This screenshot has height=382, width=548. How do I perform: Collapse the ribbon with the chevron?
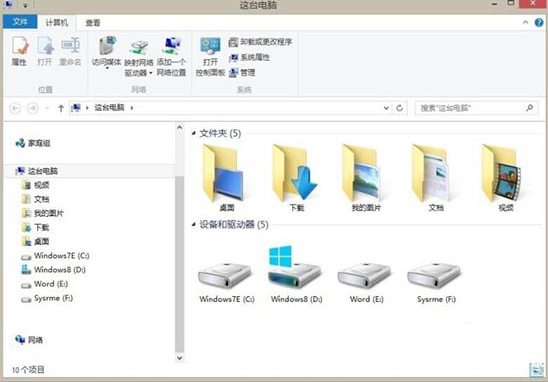click(x=526, y=22)
